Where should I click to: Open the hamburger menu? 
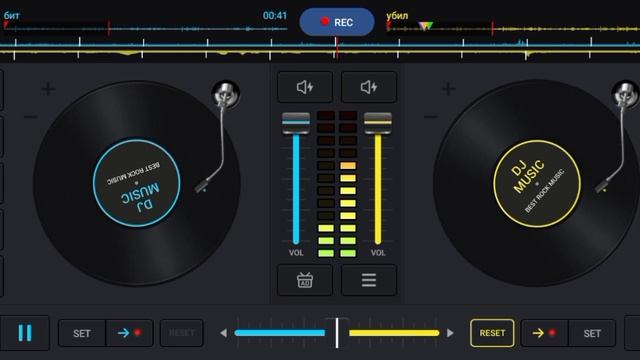click(x=369, y=280)
